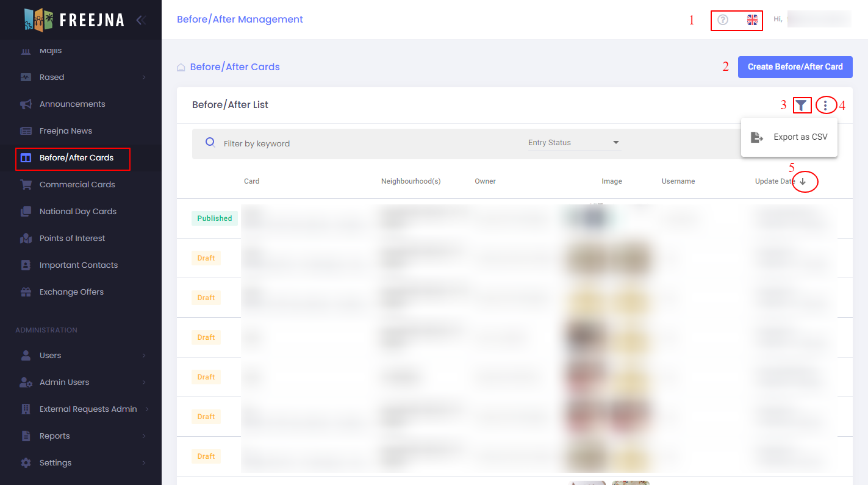Click the help question mark icon
Viewport: 868px width, 485px height.
pos(723,20)
